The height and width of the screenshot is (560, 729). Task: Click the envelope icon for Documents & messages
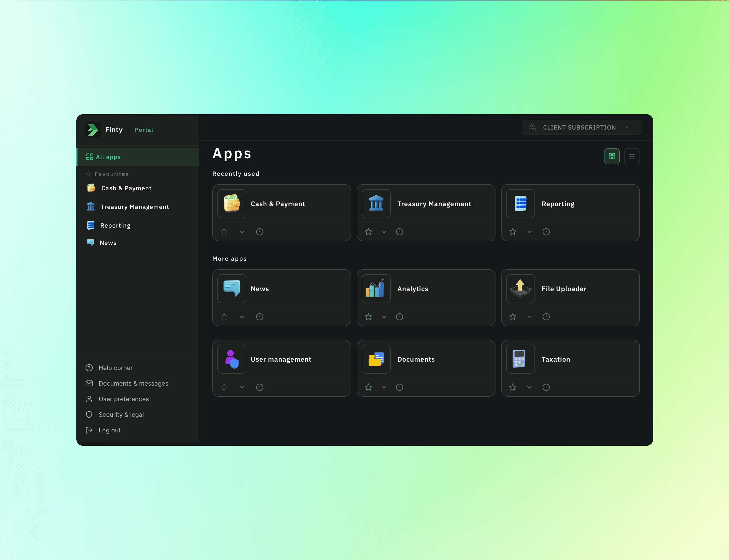tap(89, 383)
